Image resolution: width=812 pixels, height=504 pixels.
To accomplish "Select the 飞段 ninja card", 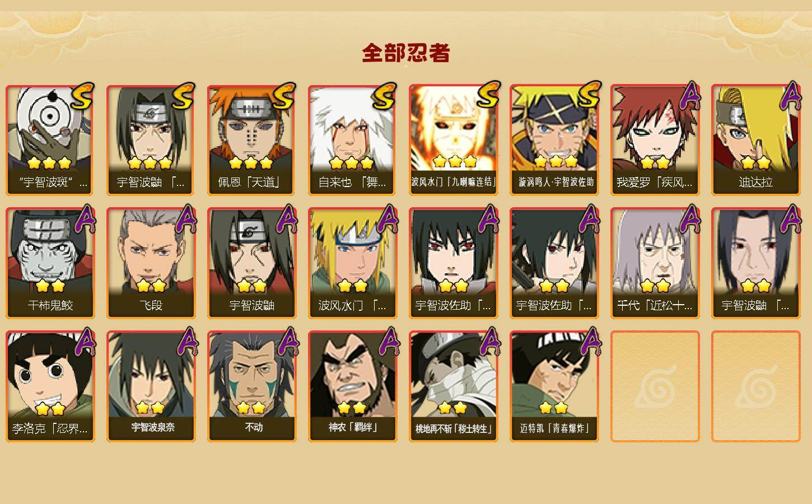I will [151, 263].
